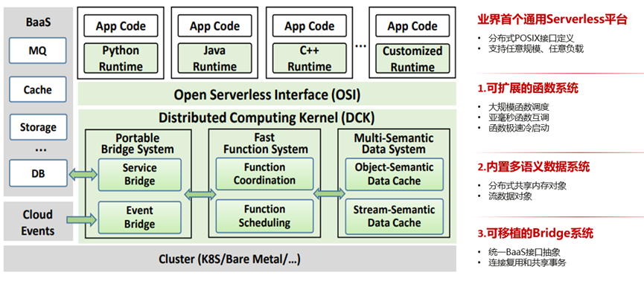Select the bullet 支持任意规模、任意负载
The width and height of the screenshot is (644, 281).
coord(535,49)
